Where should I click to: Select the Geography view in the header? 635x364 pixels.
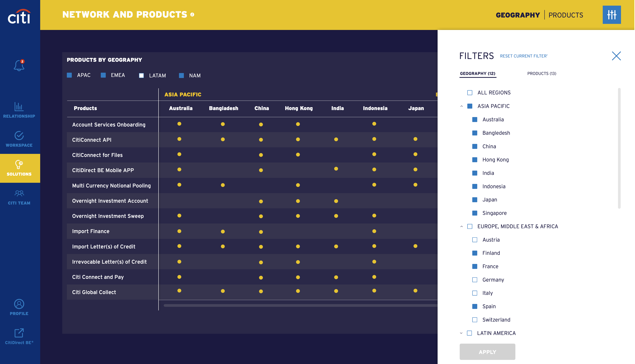518,15
